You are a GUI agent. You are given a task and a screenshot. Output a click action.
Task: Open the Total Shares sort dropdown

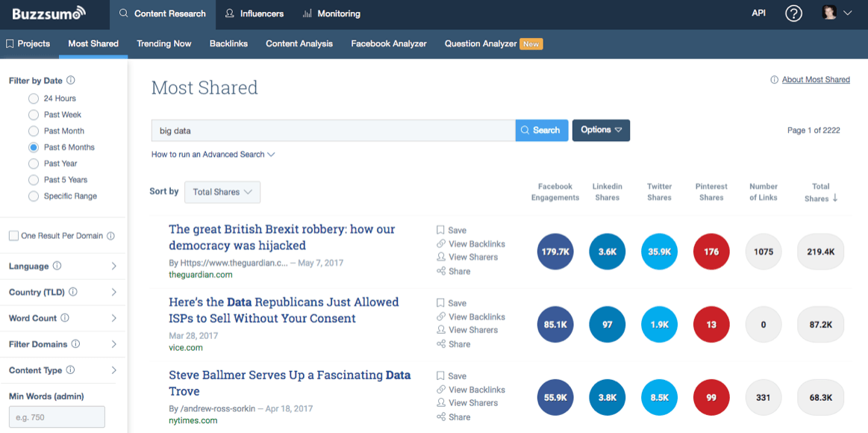[x=222, y=192]
